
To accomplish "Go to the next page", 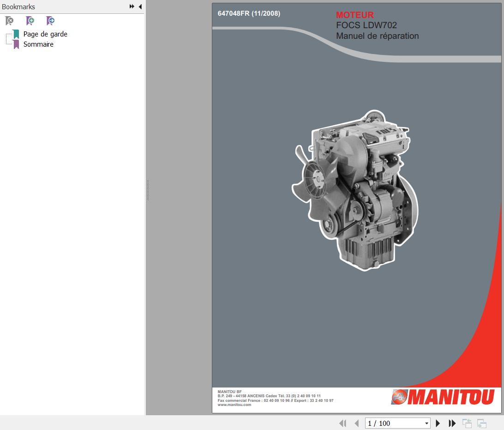I will click(x=438, y=423).
